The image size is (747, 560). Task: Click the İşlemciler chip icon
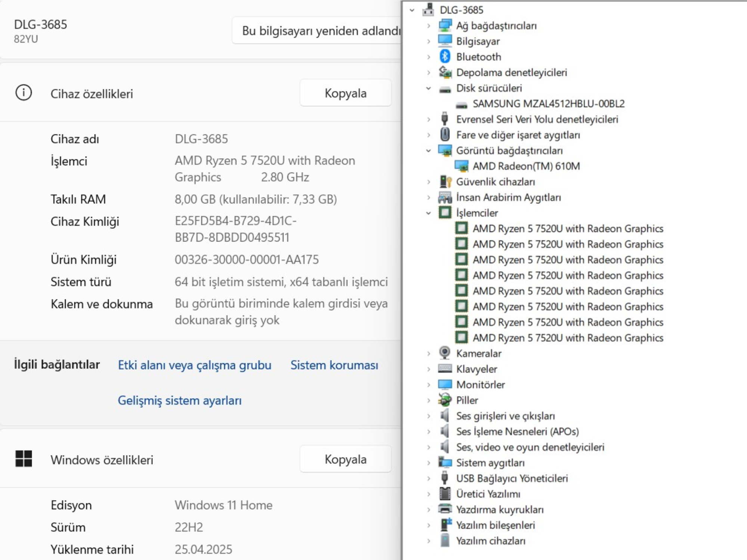click(x=445, y=213)
